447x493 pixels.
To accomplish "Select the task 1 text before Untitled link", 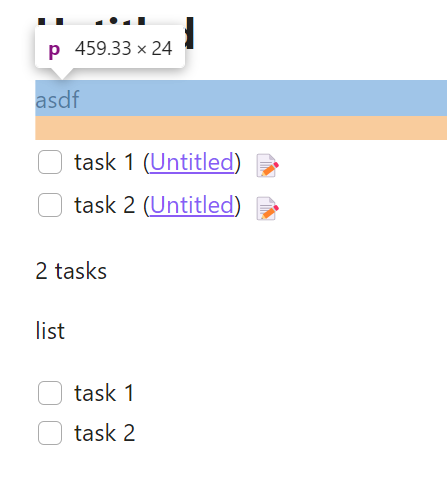I will pos(104,162).
